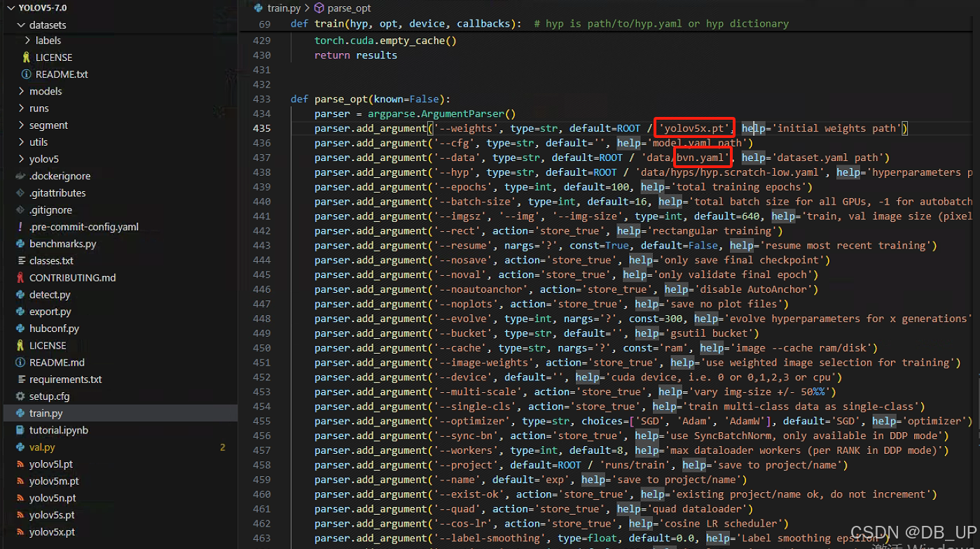980x549 pixels.
Task: Click yolov5l.pt file icon
Action: (x=20, y=464)
